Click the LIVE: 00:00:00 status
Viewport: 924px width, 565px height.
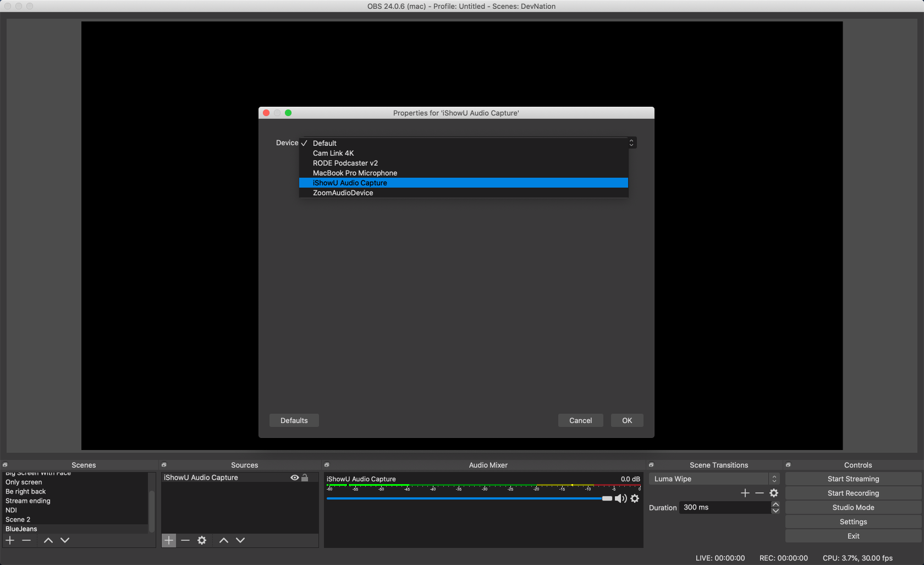pos(720,558)
